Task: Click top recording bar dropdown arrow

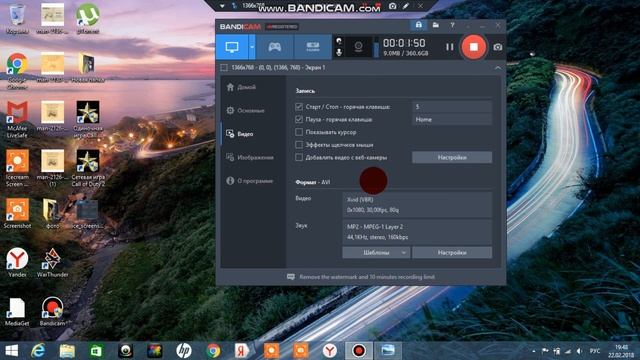Action: 222,6
